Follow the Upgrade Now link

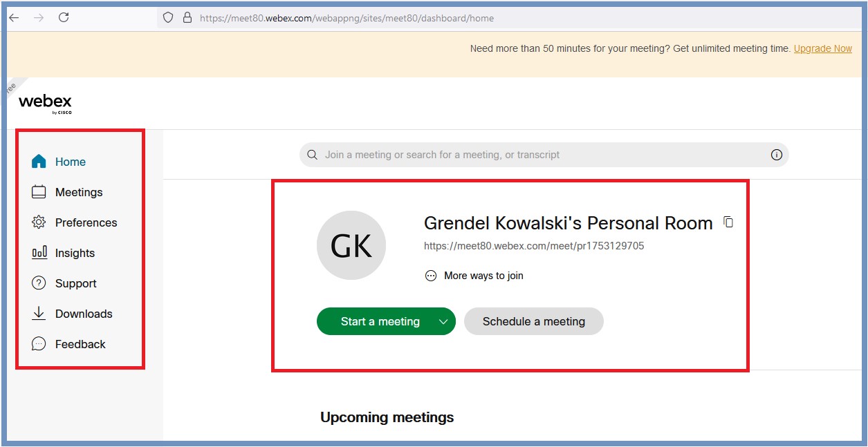[823, 48]
